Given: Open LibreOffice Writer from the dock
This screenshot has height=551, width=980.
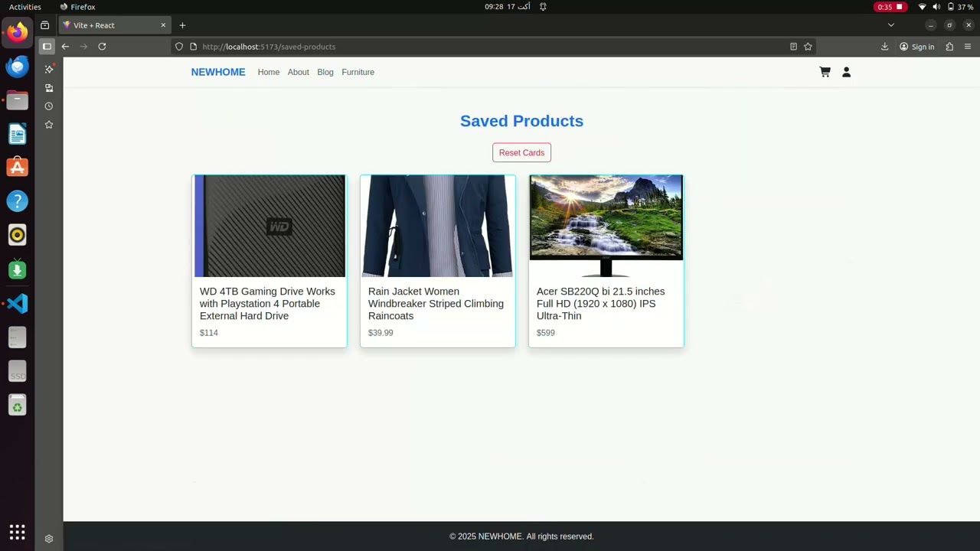Looking at the screenshot, I should click(17, 134).
